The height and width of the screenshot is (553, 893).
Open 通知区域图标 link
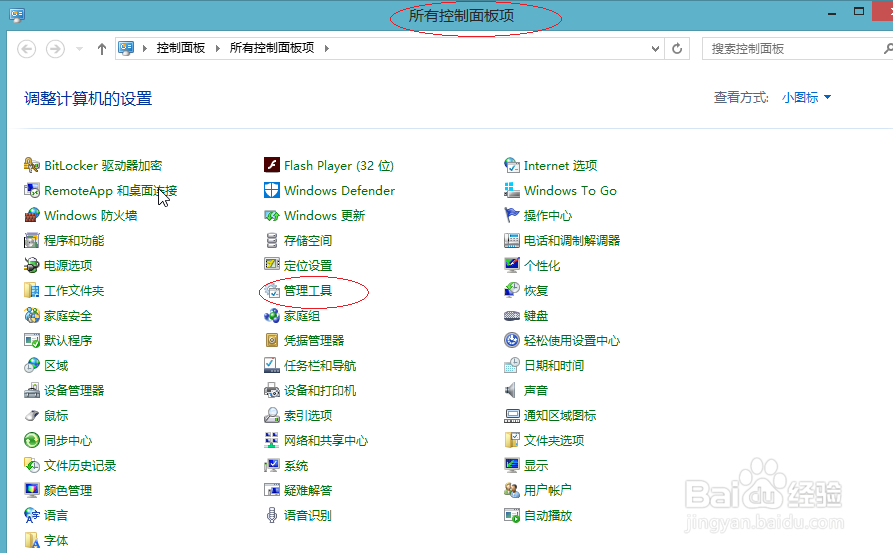pyautogui.click(x=560, y=416)
